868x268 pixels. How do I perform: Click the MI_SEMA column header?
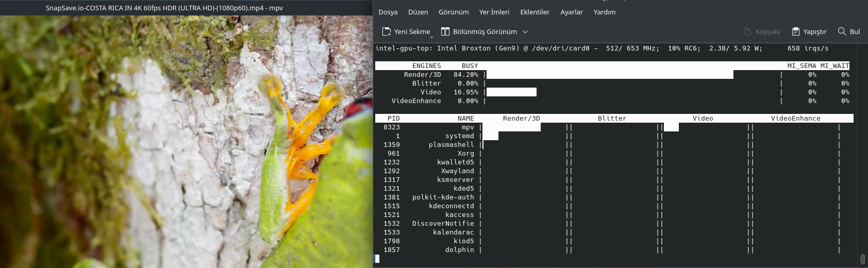tap(802, 66)
